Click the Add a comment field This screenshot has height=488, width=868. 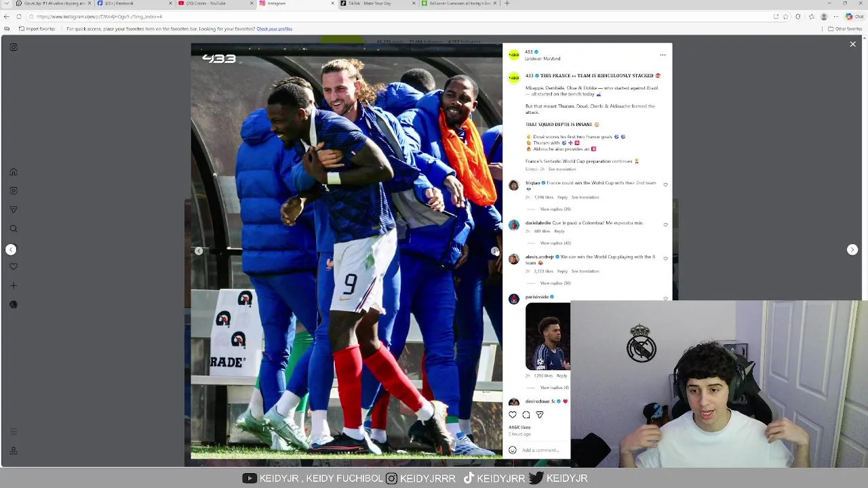click(x=541, y=450)
